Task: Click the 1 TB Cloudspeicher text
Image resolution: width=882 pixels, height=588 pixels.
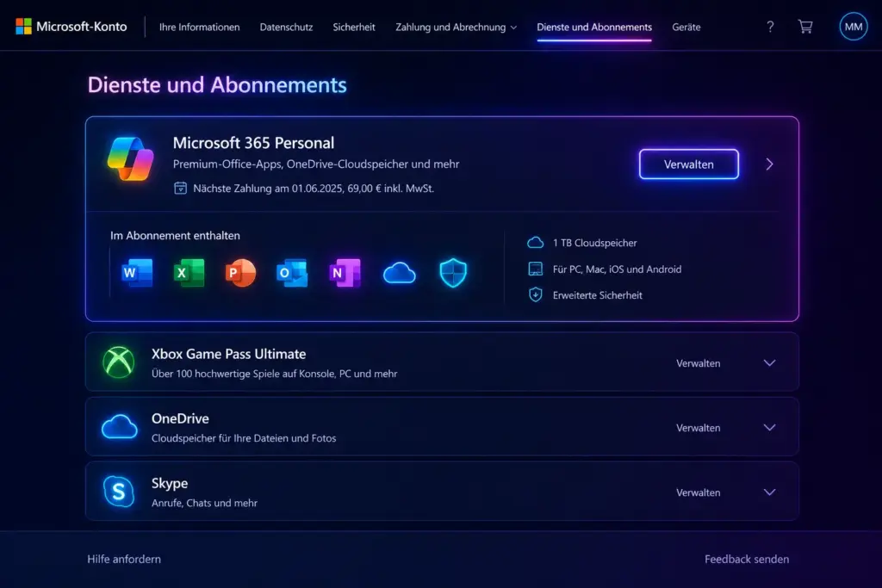Action: (594, 243)
